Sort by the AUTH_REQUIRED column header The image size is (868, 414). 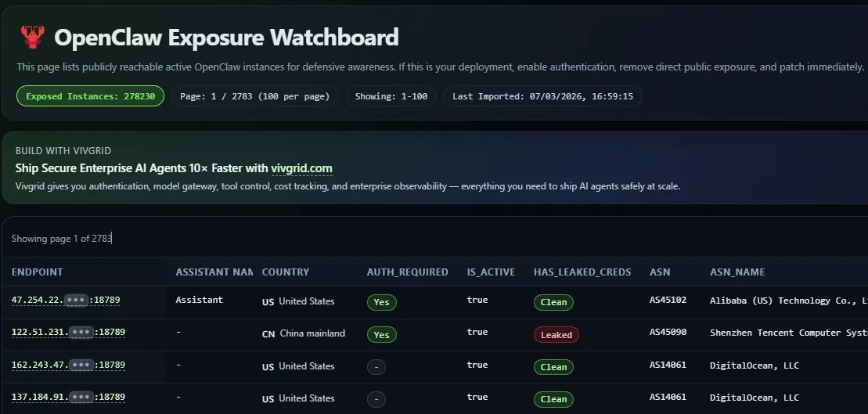407,272
